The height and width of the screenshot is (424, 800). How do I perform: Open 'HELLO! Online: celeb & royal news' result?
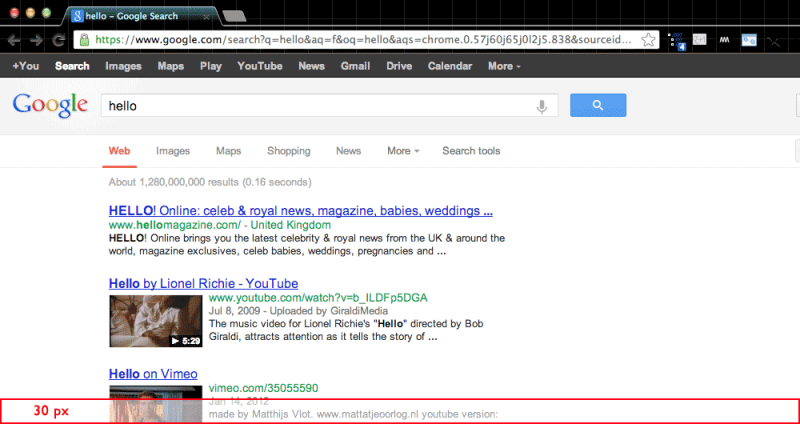301,211
